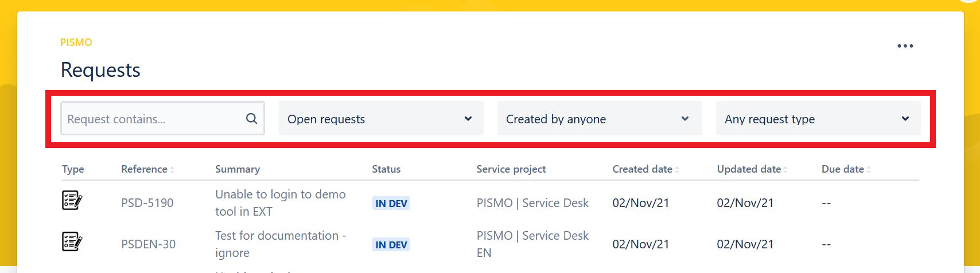980x273 pixels.
Task: Sort by Reference column
Action: coord(147,169)
